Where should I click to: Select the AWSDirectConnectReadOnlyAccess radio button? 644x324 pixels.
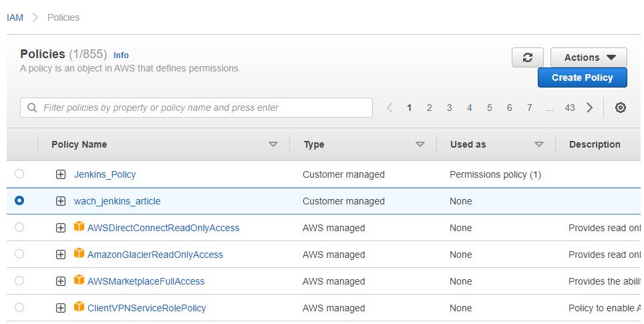19,227
